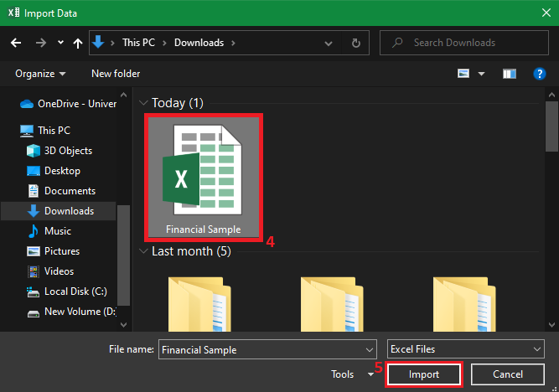This screenshot has height=392, width=559.
Task: Open the Help question mark icon
Action: coord(540,74)
